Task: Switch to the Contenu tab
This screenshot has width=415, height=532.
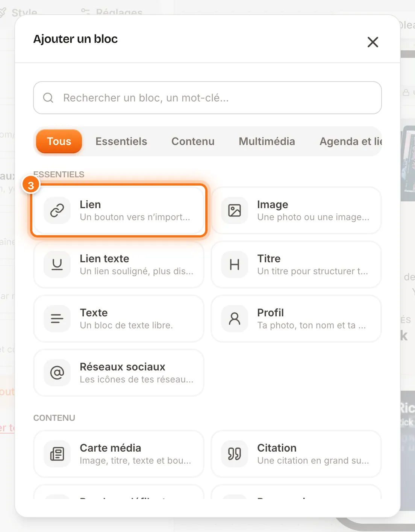Action: click(193, 141)
